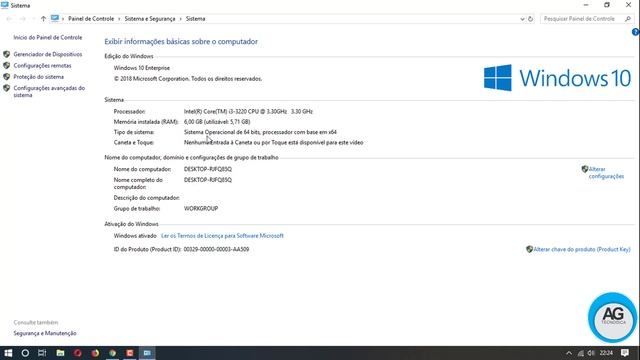Viewport: 640px width, 360px height.
Task: Click the computer icon in the address bar
Action: tap(55, 18)
